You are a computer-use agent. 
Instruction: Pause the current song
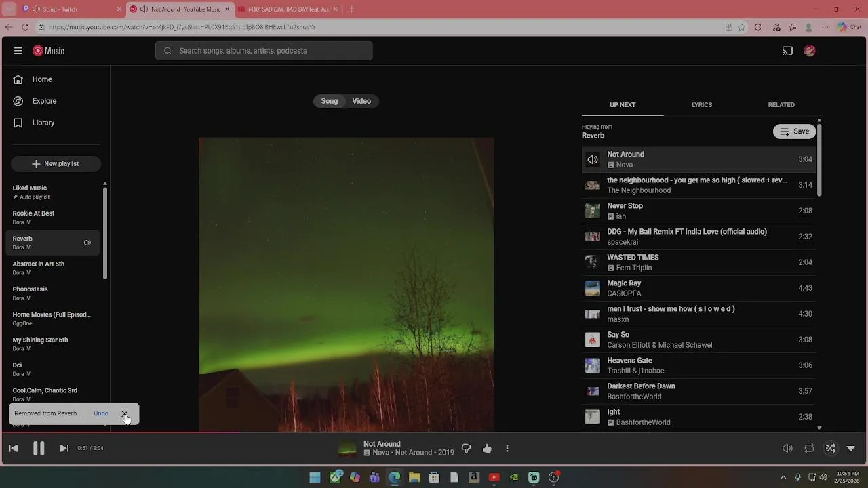click(39, 448)
